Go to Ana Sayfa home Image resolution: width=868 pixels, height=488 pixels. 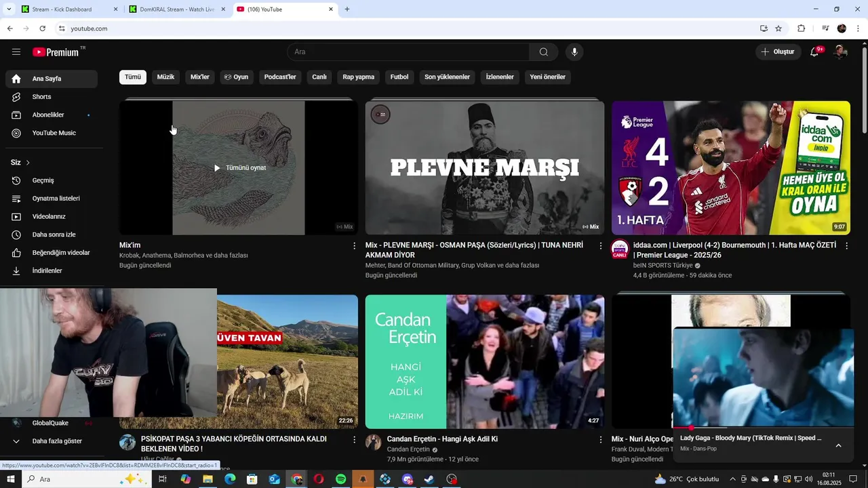52,79
